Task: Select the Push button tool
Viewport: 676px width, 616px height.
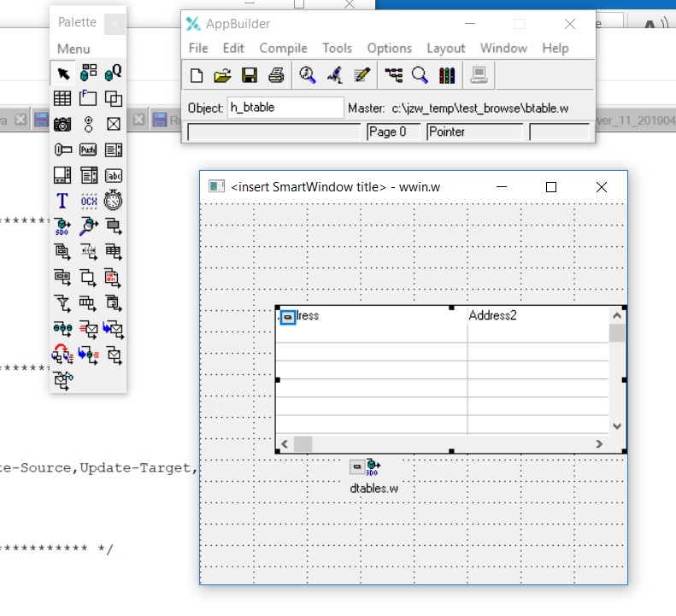Action: pos(88,150)
